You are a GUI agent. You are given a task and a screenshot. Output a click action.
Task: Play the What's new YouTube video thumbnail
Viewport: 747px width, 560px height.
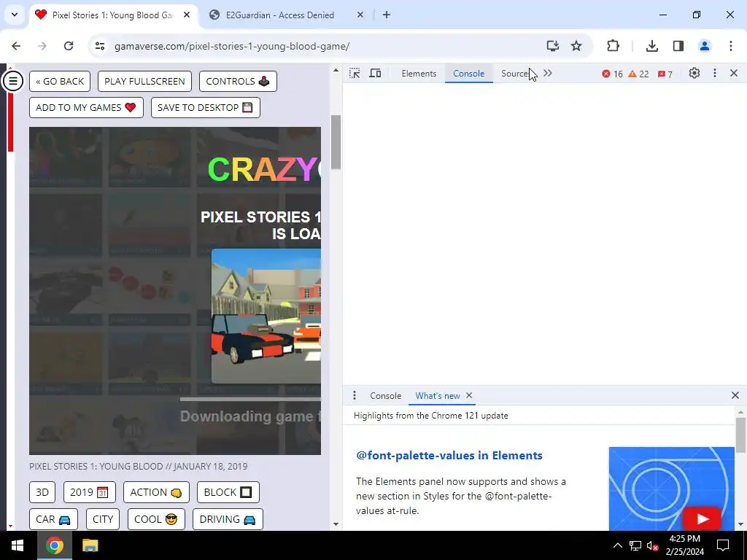point(672,489)
